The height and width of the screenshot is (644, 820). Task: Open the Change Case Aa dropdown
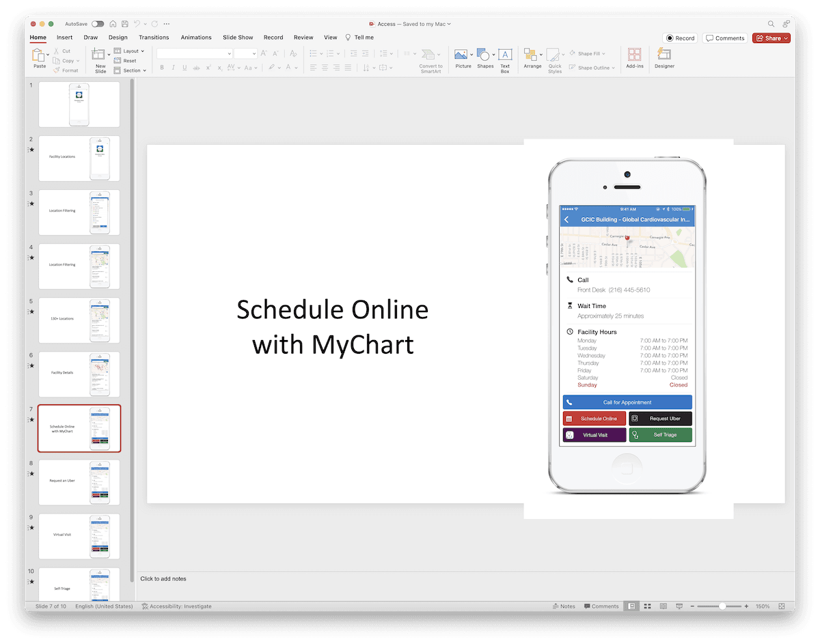point(251,68)
